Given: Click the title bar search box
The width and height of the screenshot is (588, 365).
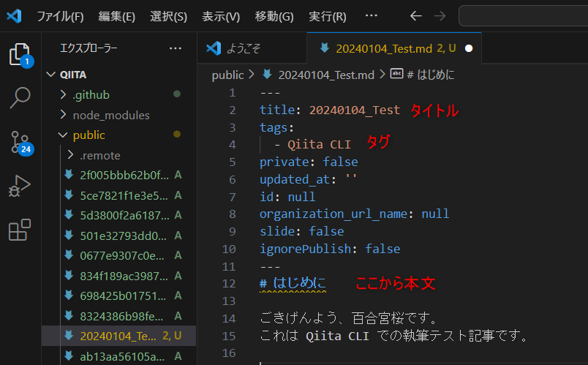Looking at the screenshot, I should [523, 16].
